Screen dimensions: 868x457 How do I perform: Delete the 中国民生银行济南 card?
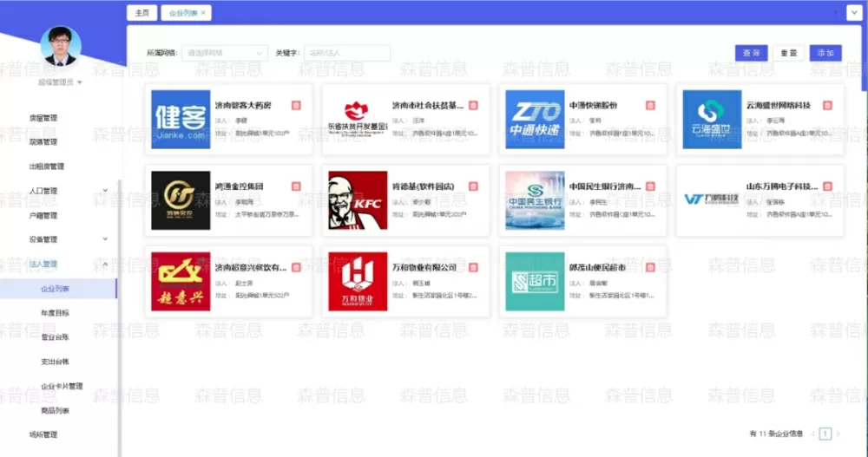(650, 186)
